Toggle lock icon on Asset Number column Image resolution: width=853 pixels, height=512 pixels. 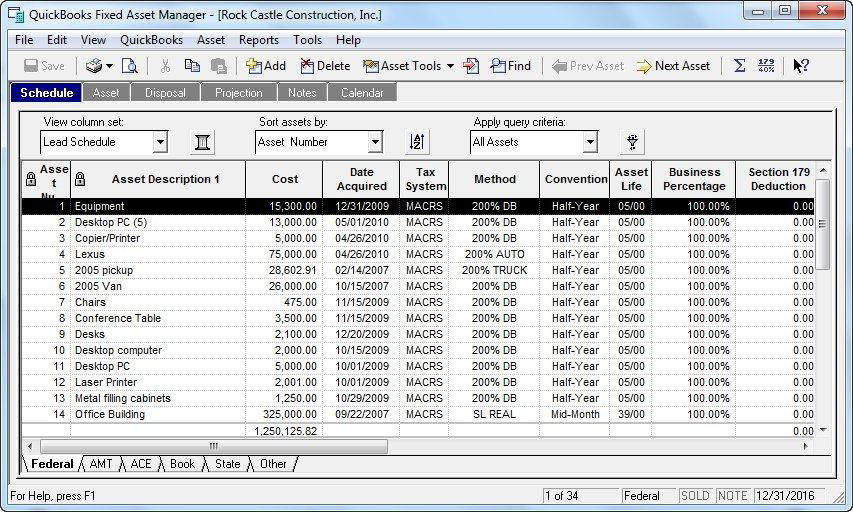tap(31, 178)
